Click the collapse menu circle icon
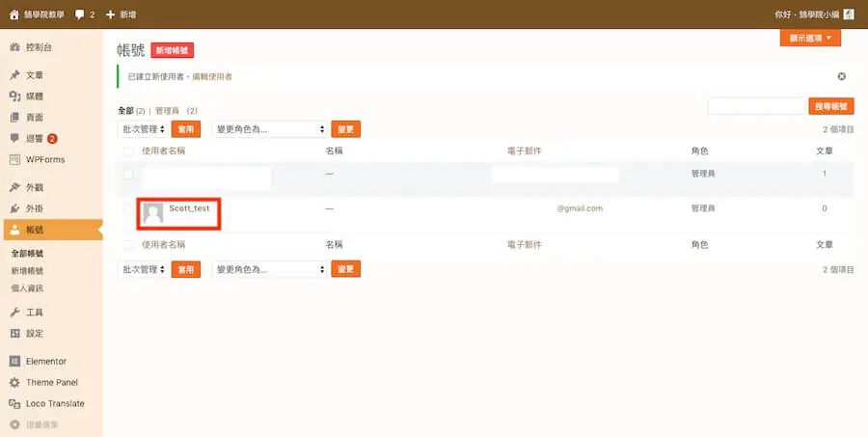This screenshot has height=437, width=868. pos(14,424)
